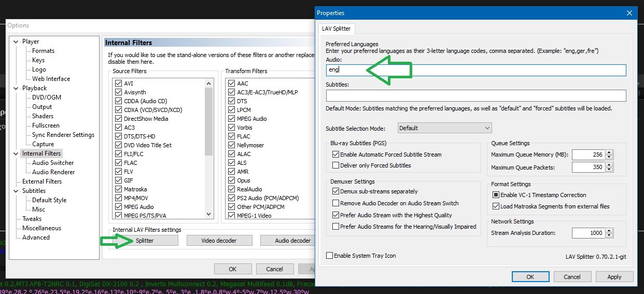Decrease Maximum Queue Memory with down arrow

coord(609,157)
